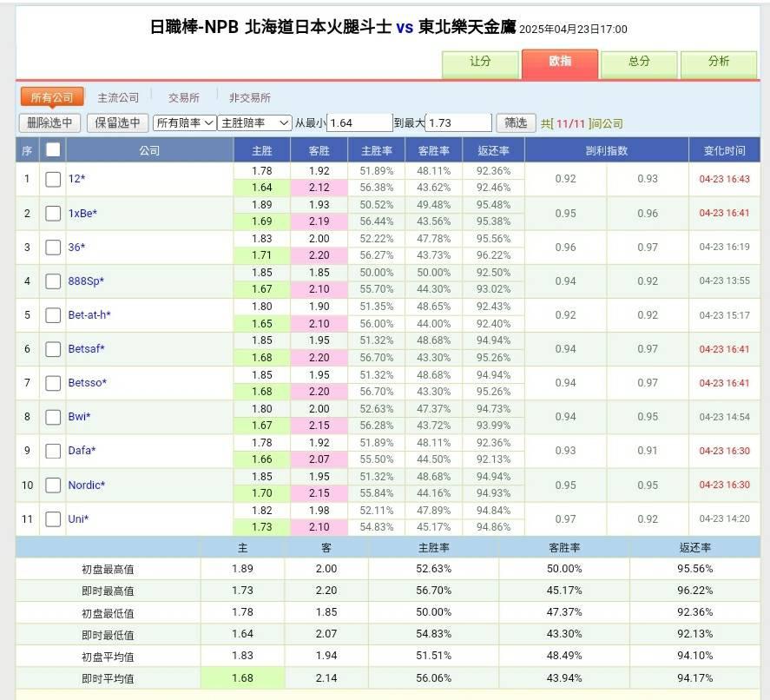
Task: Select Bet-at-h* row checkbox
Action: pos(53,315)
